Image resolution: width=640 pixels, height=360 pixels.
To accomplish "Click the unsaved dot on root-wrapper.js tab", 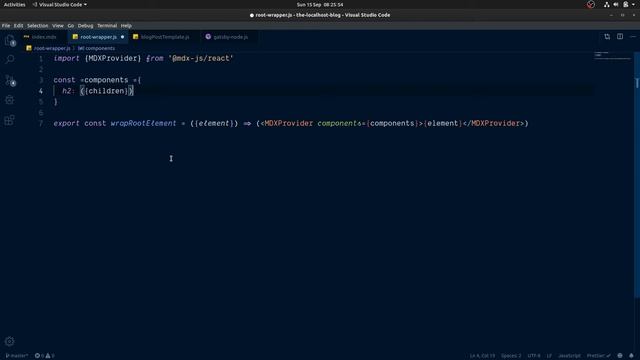I will click(x=122, y=37).
